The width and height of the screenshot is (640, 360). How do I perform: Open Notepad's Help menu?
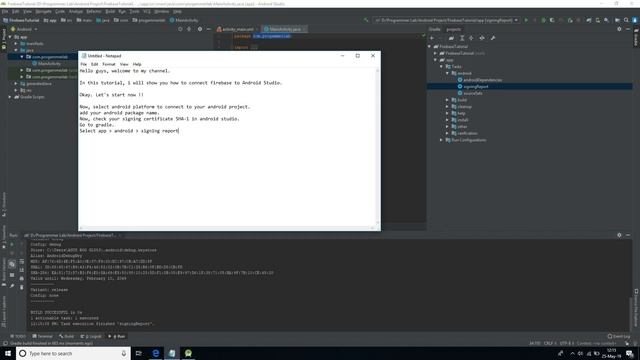[137, 64]
